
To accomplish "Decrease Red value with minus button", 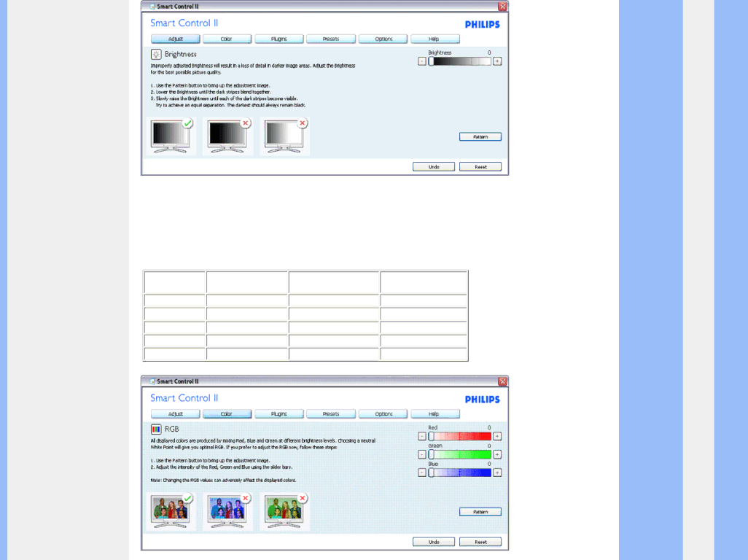I will click(x=421, y=437).
